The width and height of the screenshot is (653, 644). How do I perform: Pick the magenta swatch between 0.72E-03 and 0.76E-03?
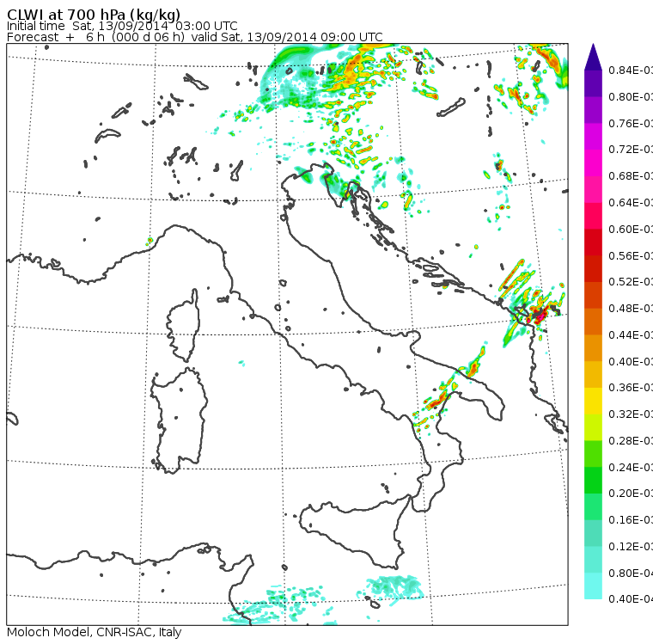coord(593,137)
